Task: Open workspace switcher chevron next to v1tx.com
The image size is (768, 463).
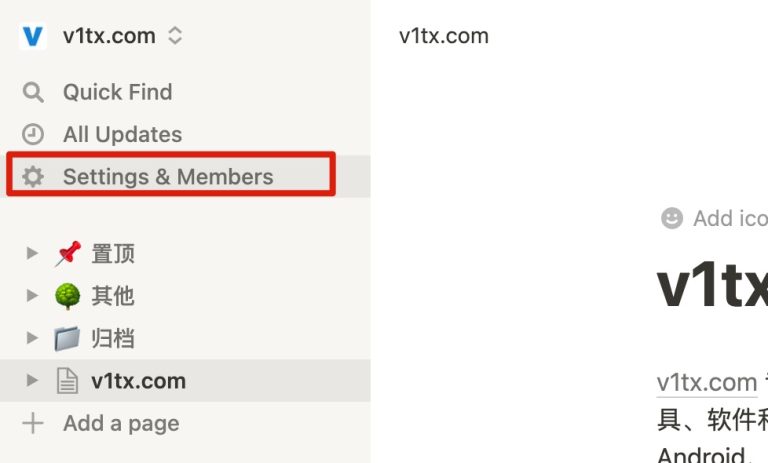Action: (175, 36)
